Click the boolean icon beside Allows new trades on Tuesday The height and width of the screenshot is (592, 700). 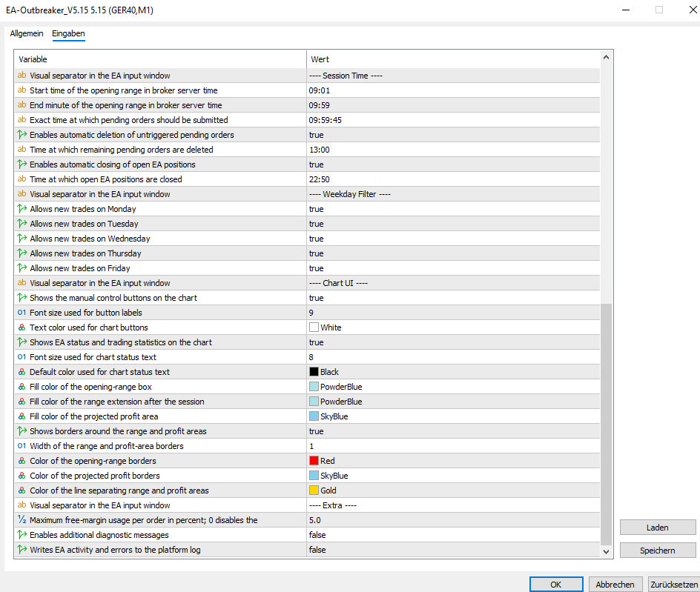[22, 224]
